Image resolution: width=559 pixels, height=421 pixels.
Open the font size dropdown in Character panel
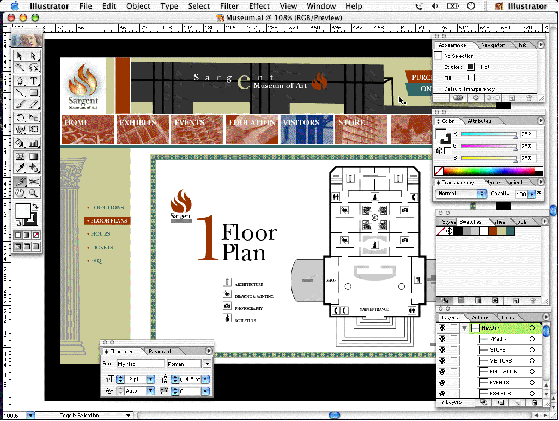click(x=150, y=379)
